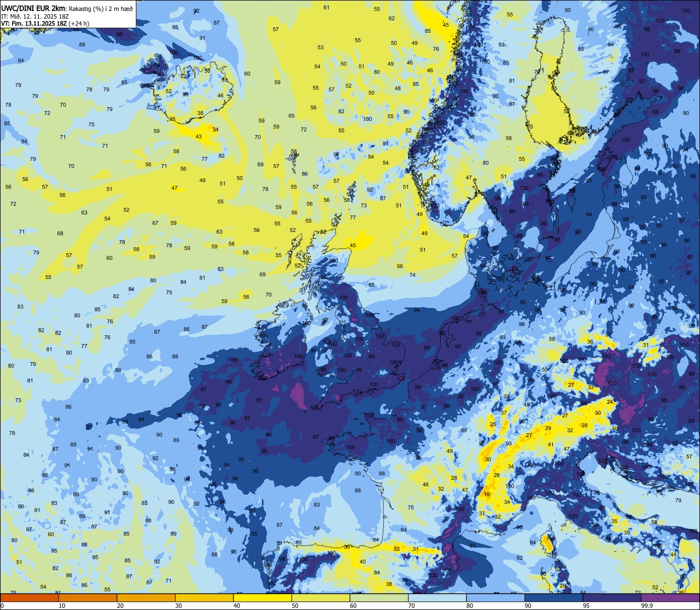This screenshot has height=610, width=700.
Task: Click the 80–90 % medium blue legend segment
Action: pyautogui.click(x=495, y=597)
